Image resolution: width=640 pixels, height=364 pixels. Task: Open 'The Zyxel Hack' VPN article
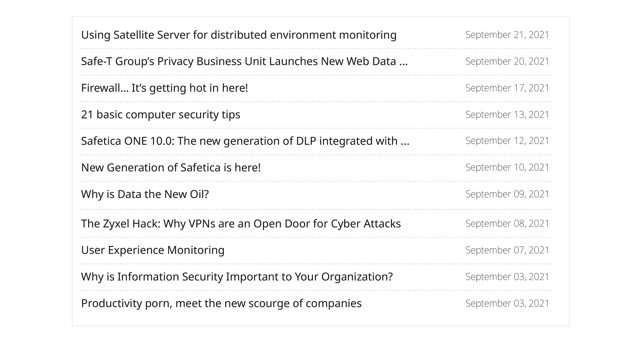pos(241,224)
